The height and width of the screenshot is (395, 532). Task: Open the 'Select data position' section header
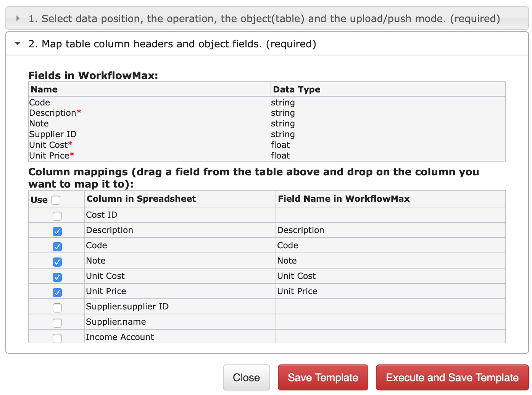click(267, 18)
